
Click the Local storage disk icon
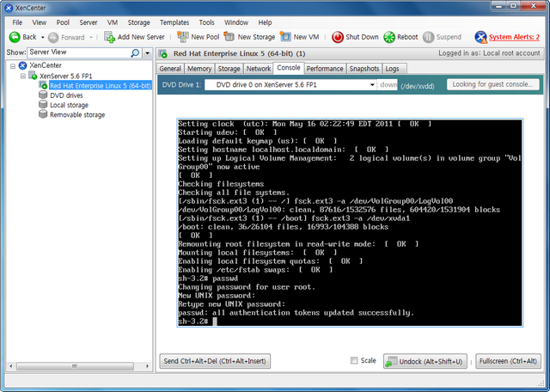pos(43,105)
